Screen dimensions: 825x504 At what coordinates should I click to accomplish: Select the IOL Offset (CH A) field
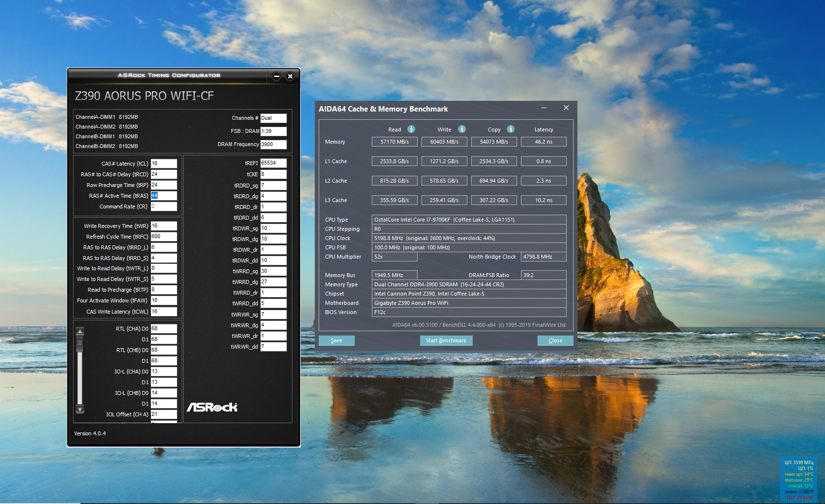tap(164, 414)
